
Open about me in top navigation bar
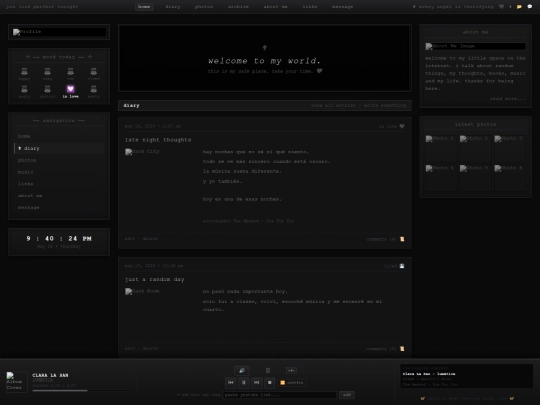pos(276,7)
